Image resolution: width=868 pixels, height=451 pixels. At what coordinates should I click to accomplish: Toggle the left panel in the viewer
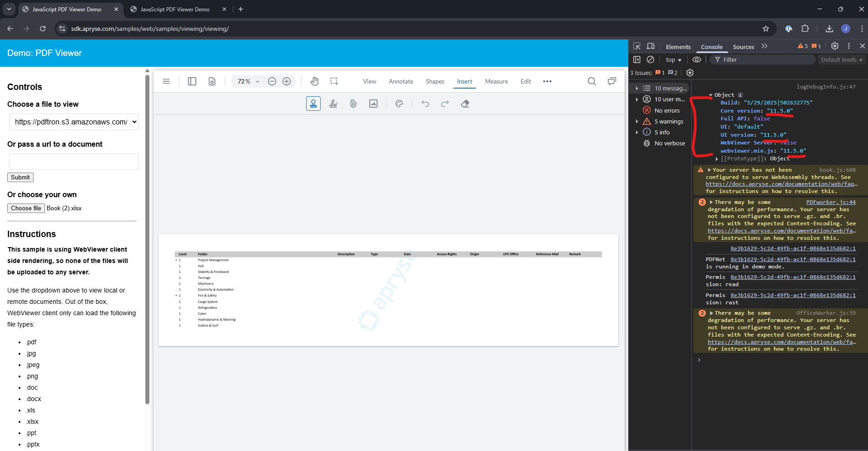pyautogui.click(x=192, y=81)
